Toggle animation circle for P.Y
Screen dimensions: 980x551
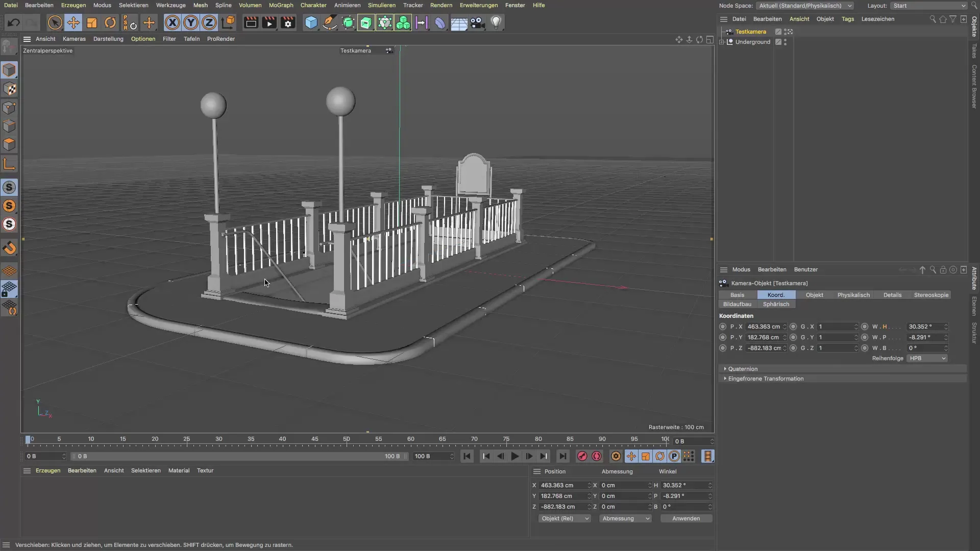point(723,337)
